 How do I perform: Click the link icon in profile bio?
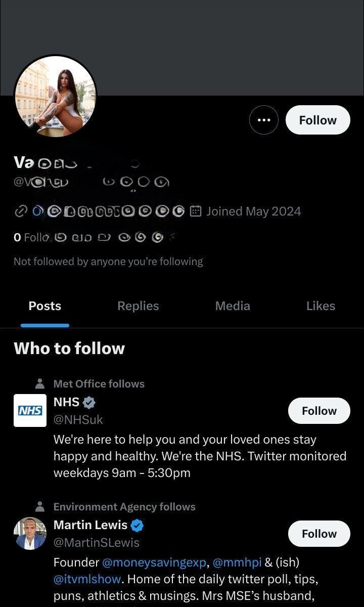point(21,211)
